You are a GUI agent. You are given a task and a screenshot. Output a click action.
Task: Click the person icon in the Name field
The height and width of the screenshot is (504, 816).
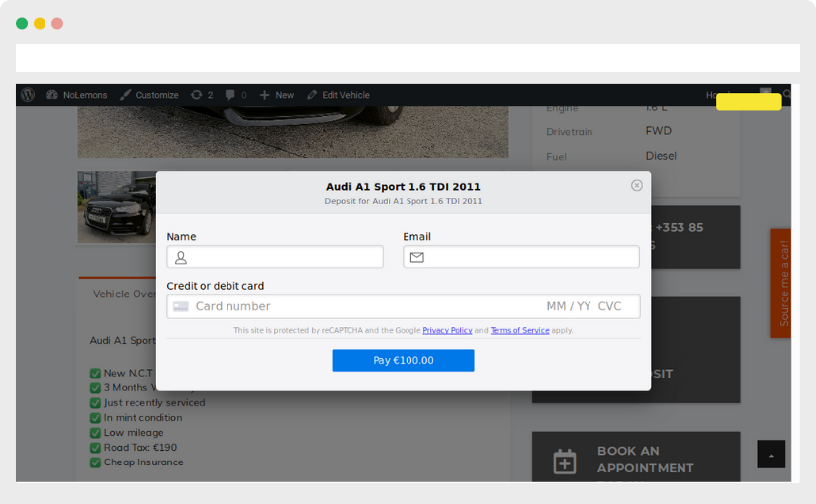tap(181, 258)
